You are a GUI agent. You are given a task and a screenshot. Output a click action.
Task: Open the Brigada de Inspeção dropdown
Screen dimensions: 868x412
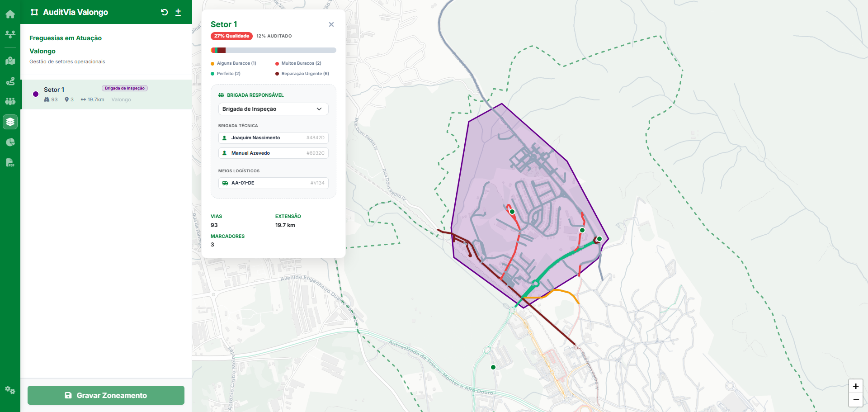(273, 109)
